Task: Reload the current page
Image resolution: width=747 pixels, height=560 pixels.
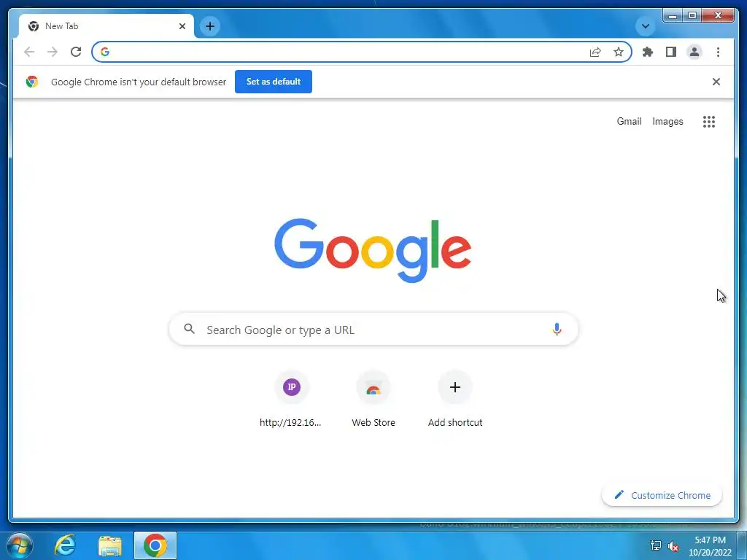Action: [76, 52]
